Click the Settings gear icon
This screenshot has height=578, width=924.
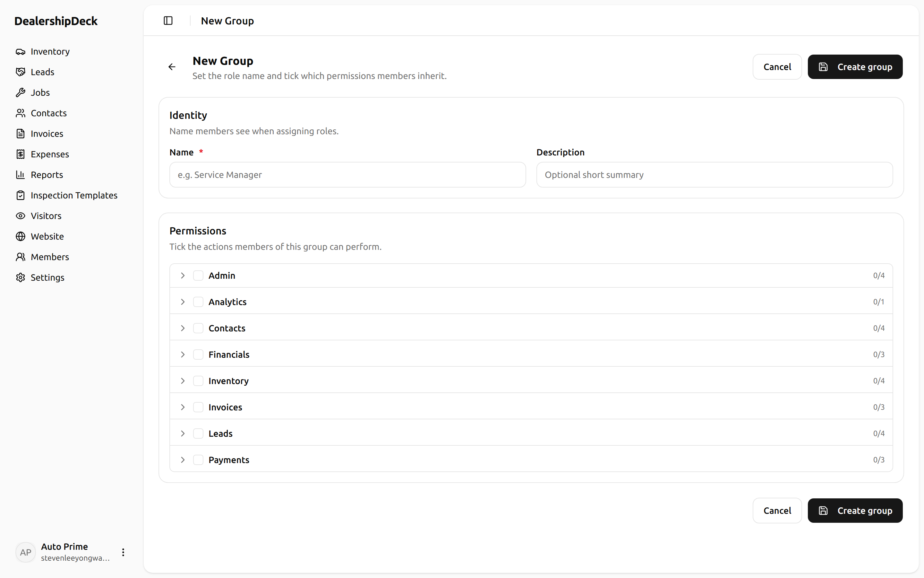(21, 277)
